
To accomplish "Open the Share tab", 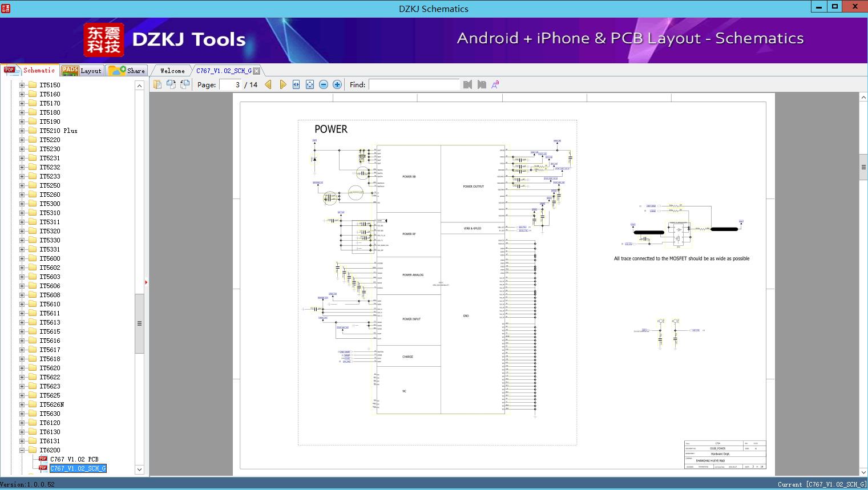I will pyautogui.click(x=128, y=71).
